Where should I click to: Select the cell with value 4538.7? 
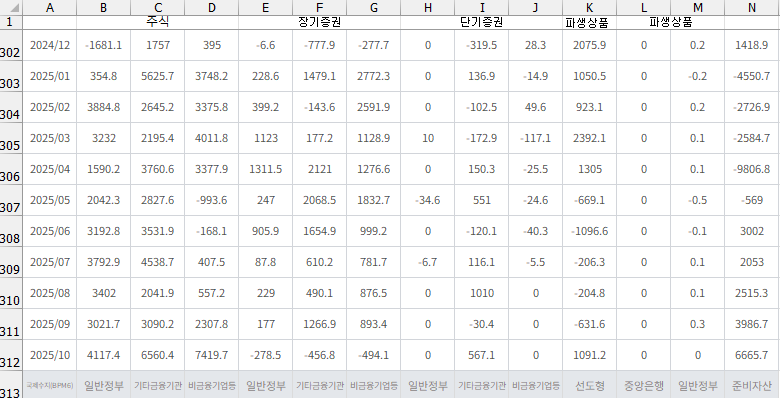point(158,262)
